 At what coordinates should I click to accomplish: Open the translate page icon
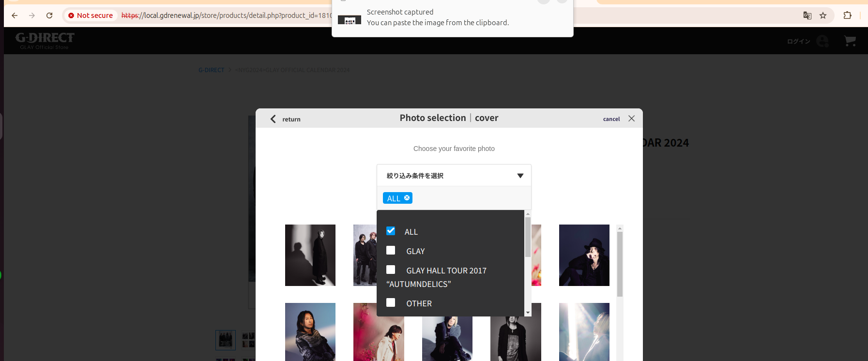(x=807, y=15)
